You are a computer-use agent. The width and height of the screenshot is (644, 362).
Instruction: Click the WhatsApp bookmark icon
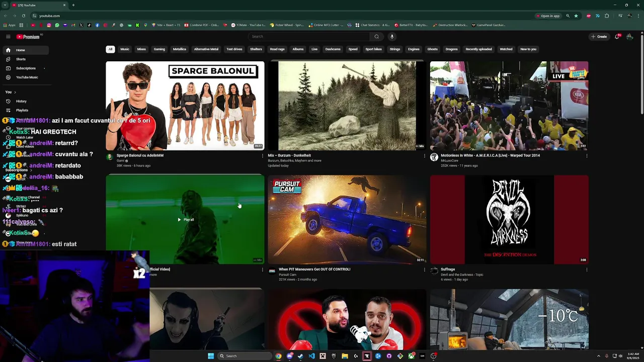(57, 25)
